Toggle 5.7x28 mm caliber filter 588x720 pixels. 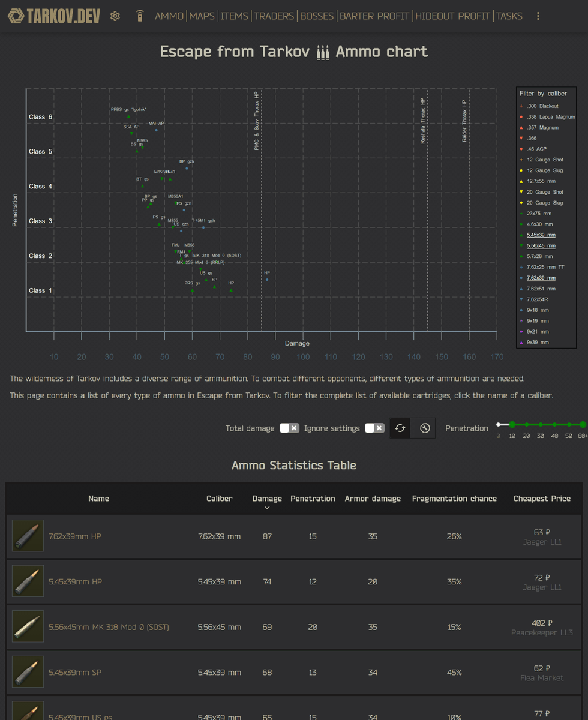pyautogui.click(x=539, y=256)
